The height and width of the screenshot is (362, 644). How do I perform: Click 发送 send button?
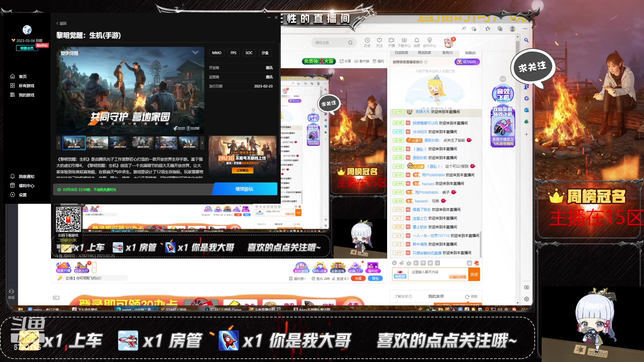tap(474, 275)
